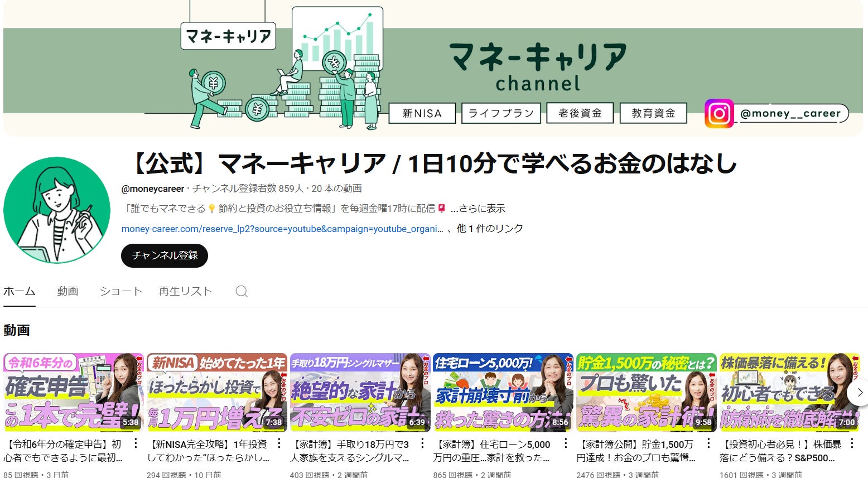The width and height of the screenshot is (868, 478).
Task: Subscribe with the チャンネル登録 button
Action: 165,255
